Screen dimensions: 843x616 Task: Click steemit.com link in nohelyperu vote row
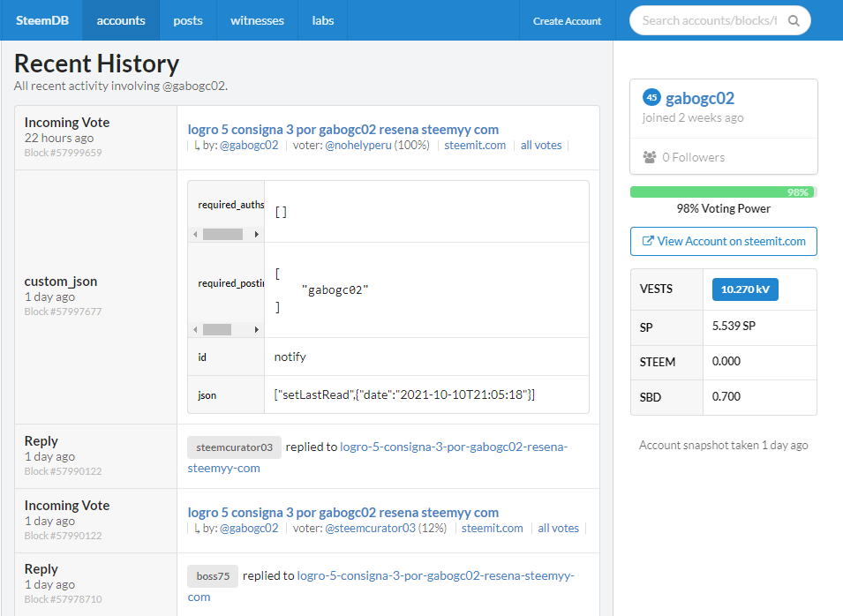coord(475,145)
